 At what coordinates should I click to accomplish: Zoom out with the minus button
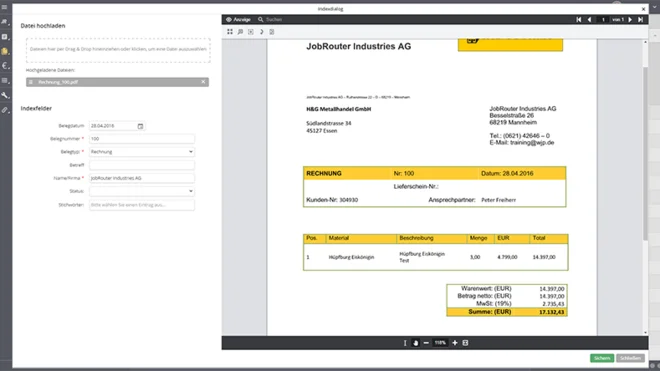click(x=426, y=343)
